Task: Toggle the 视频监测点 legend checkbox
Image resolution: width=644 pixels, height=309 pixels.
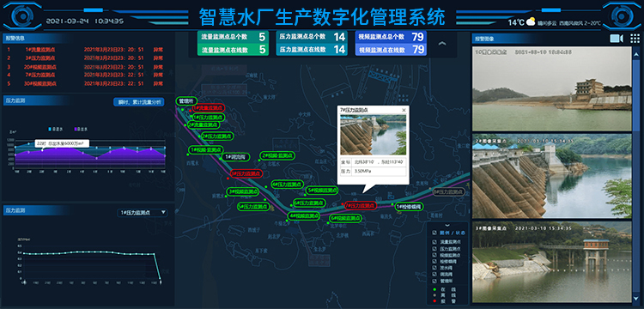Action: click(x=434, y=255)
